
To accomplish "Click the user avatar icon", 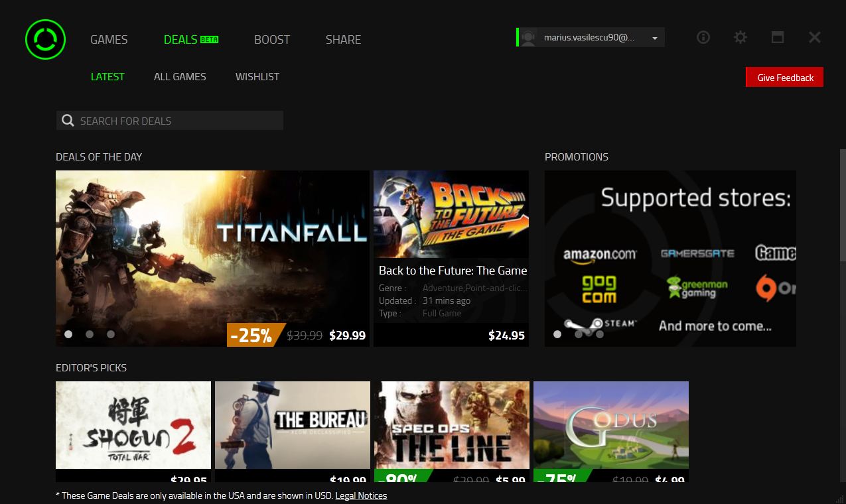I will (528, 38).
